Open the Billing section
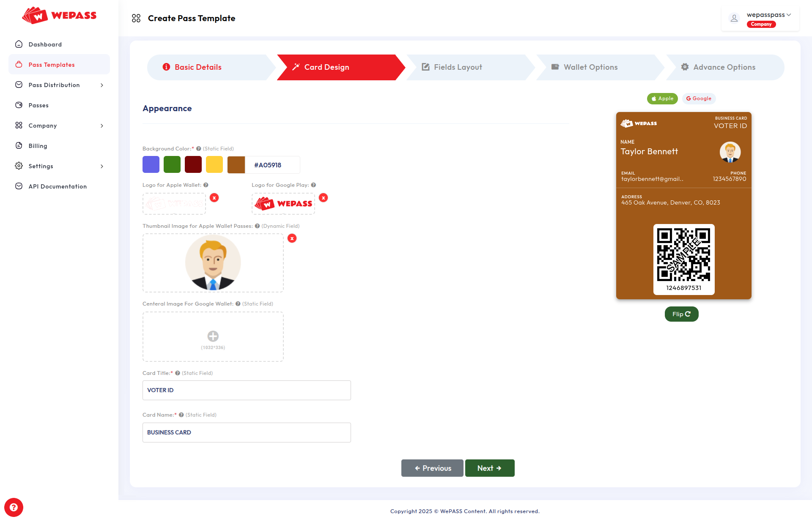Image resolution: width=812 pixels, height=522 pixels. tap(38, 145)
